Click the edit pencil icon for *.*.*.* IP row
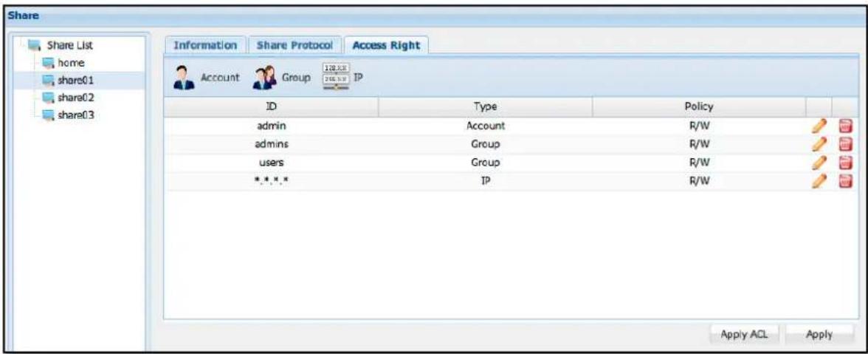Image resolution: width=868 pixels, height=354 pixels. click(819, 180)
